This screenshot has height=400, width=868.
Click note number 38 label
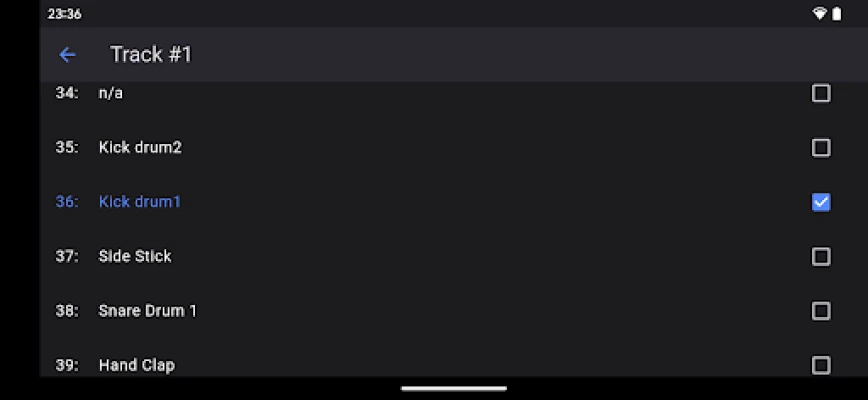pyautogui.click(x=66, y=311)
